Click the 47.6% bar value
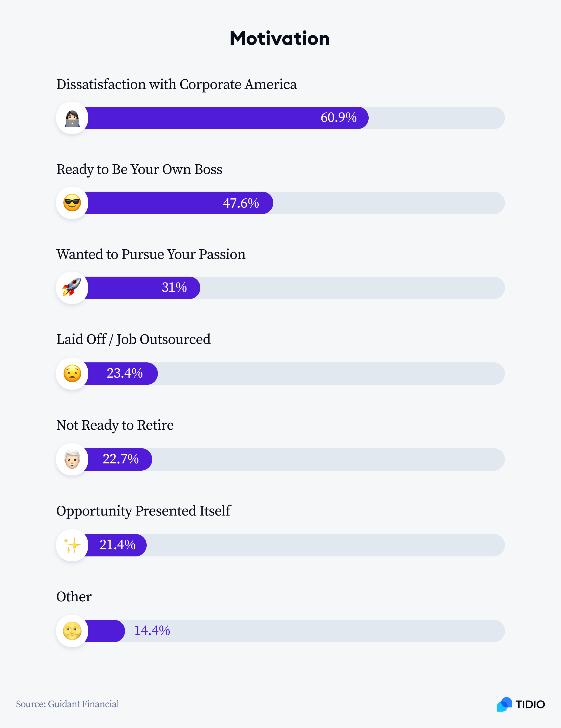The image size is (561, 728). pyautogui.click(x=241, y=203)
